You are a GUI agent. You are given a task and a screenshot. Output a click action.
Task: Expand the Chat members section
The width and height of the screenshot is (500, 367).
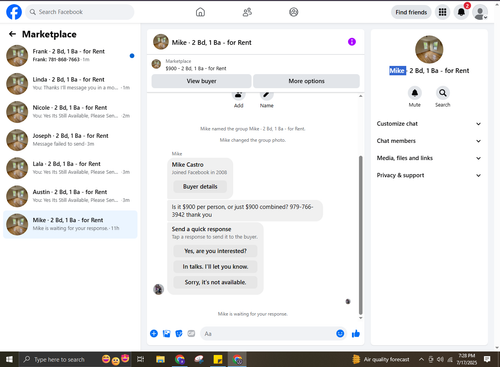point(429,141)
